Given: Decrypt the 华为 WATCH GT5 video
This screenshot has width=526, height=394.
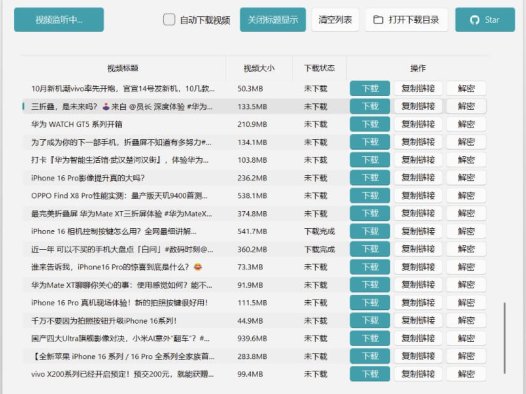Looking at the screenshot, I should point(466,124).
